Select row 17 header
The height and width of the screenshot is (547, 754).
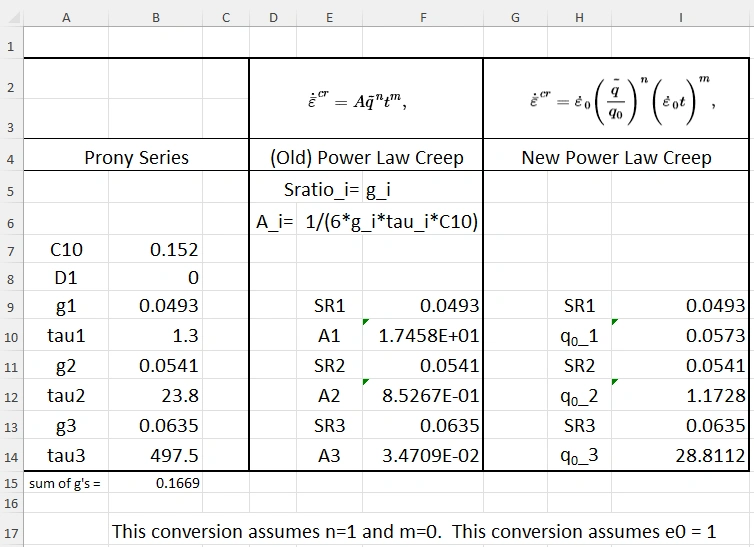(11, 533)
